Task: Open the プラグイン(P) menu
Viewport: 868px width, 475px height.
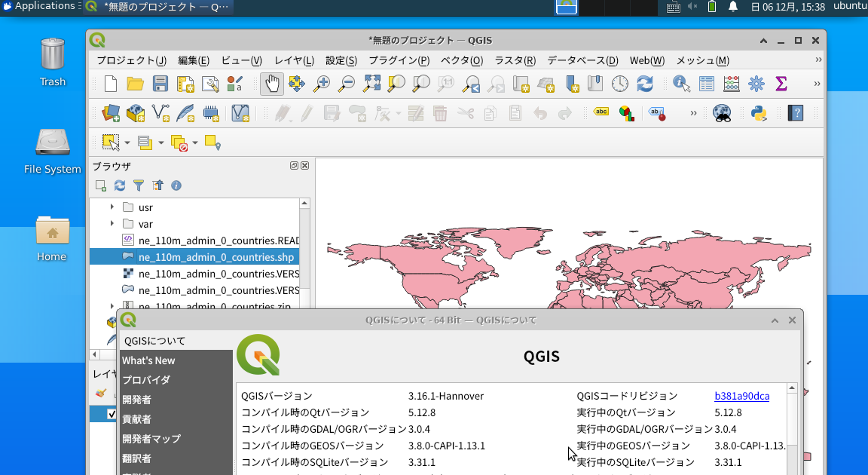Action: pos(399,60)
